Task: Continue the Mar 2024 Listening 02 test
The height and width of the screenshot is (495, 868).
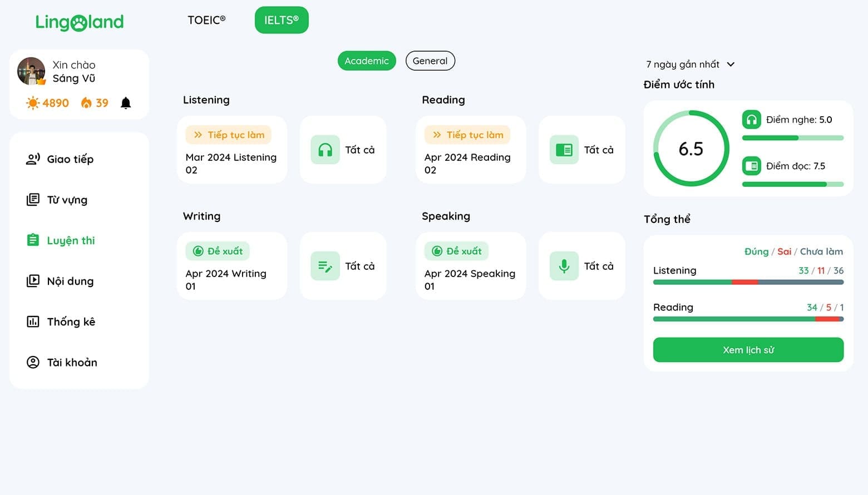Action: click(232, 150)
